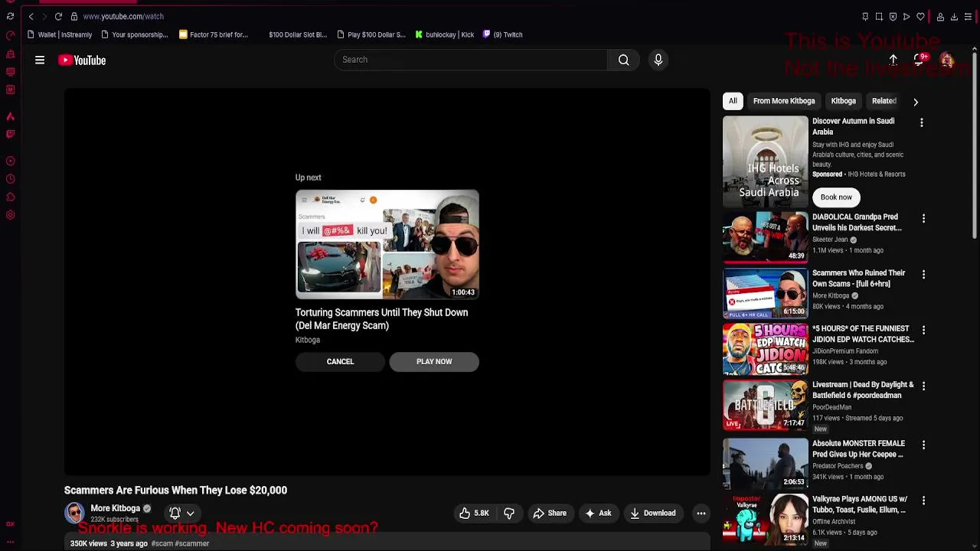980x551 pixels.
Task: Open More Kitboga channel name link
Action: 116,508
